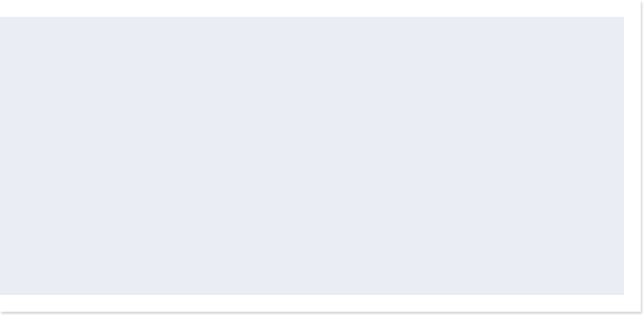Click the white strip below the panel
This screenshot has width=644, height=315.
tap(320, 303)
